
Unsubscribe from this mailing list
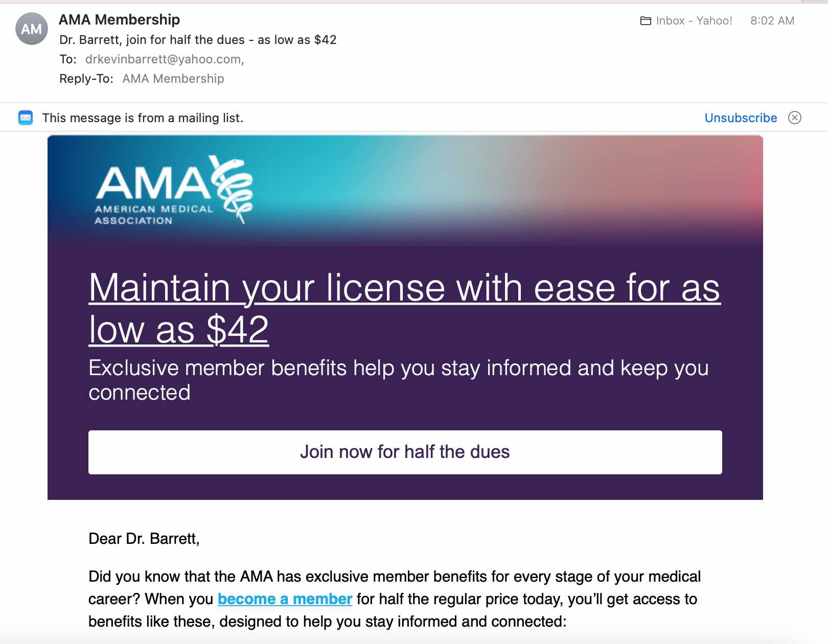tap(741, 118)
